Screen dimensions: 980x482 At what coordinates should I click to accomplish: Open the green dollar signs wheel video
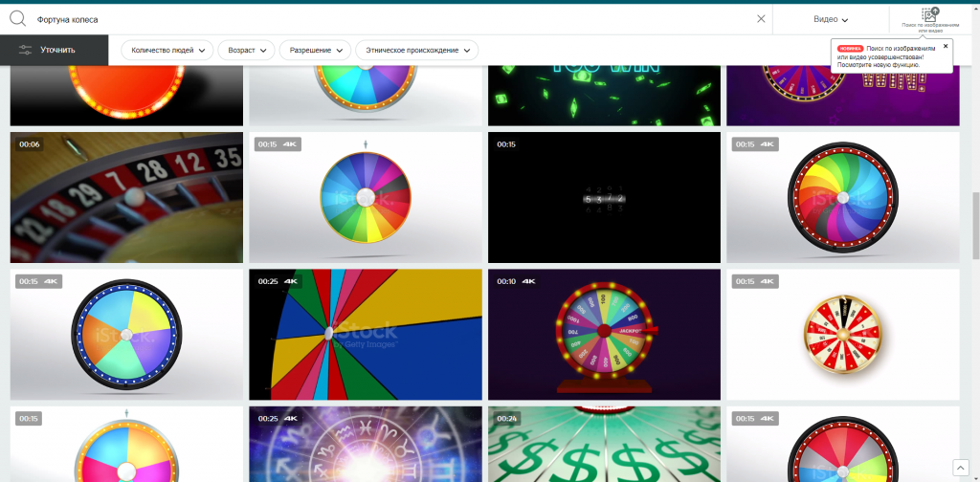(x=605, y=445)
